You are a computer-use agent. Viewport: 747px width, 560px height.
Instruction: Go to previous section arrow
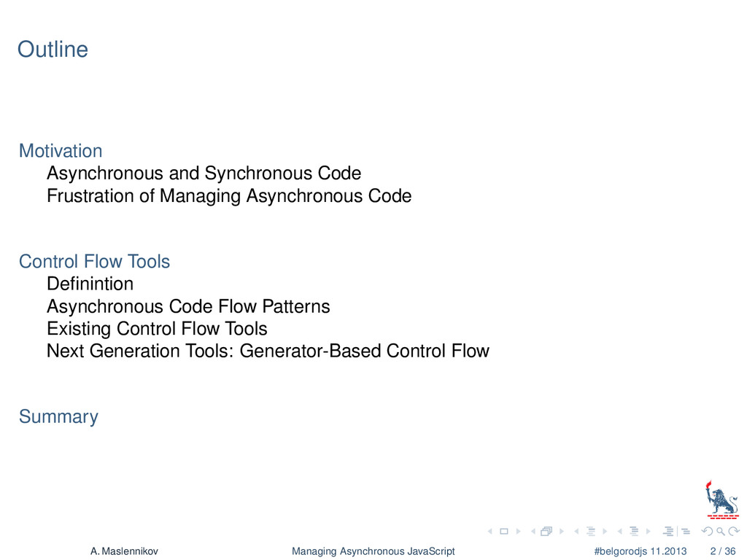(x=620, y=532)
